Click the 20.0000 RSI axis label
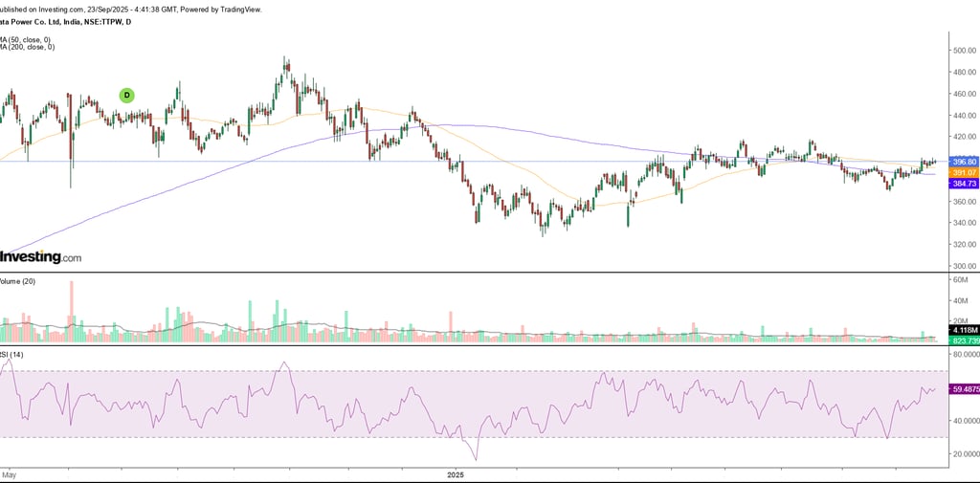Viewport: 980px width, 483px height. click(966, 454)
